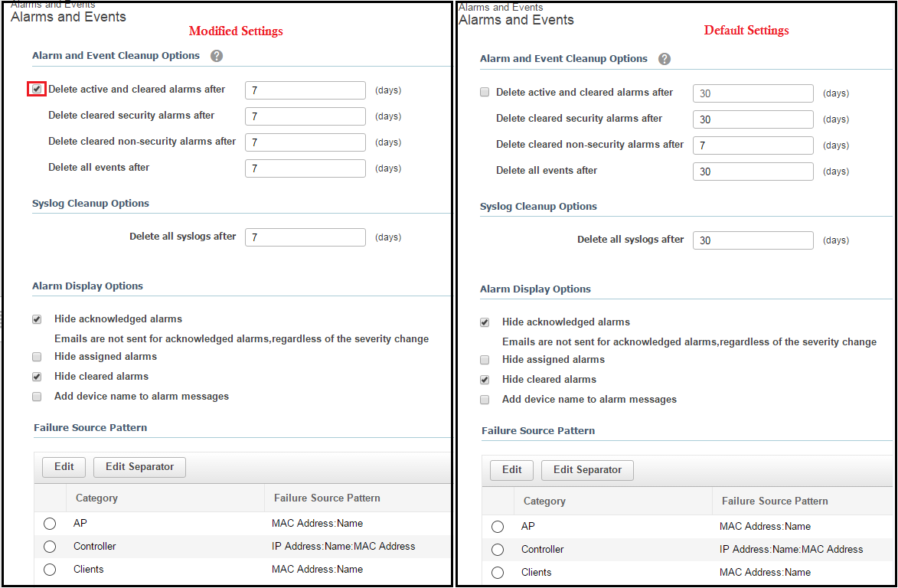Check 'Add device name' box in Default Settings
Image resolution: width=898 pixels, height=588 pixels.
click(485, 400)
